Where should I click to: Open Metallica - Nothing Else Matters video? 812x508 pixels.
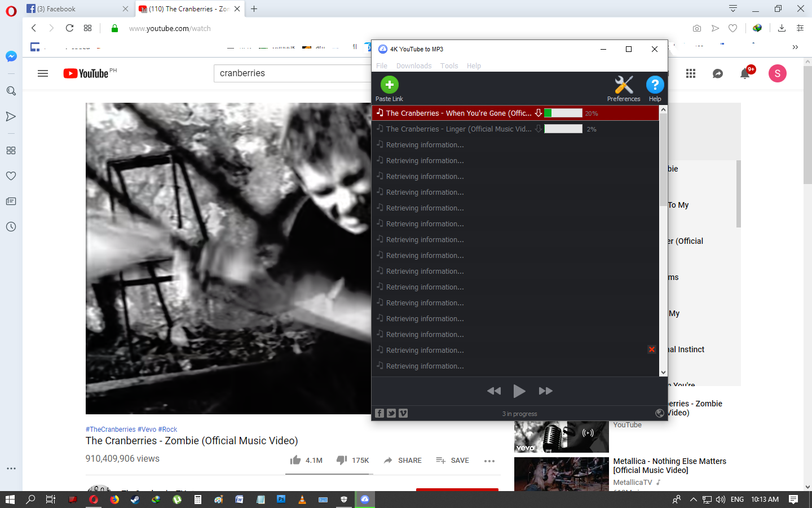point(669,466)
